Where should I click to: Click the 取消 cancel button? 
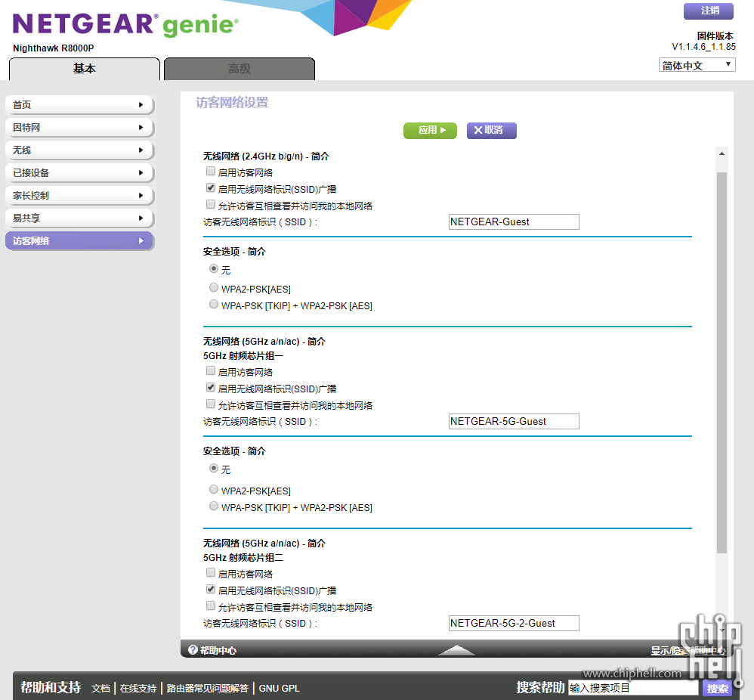[491, 130]
